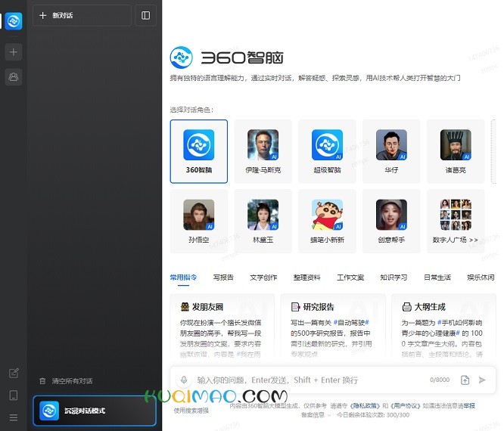
Task: Click the send arrow icon
Action: point(482,380)
